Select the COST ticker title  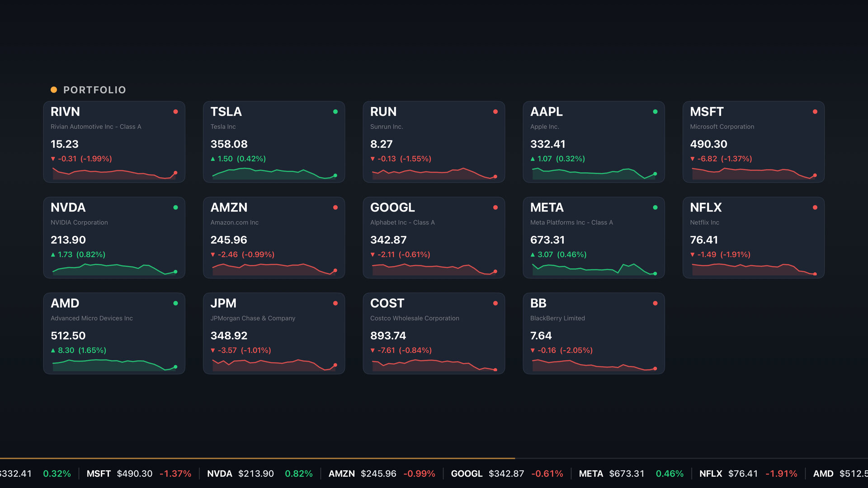click(x=387, y=303)
